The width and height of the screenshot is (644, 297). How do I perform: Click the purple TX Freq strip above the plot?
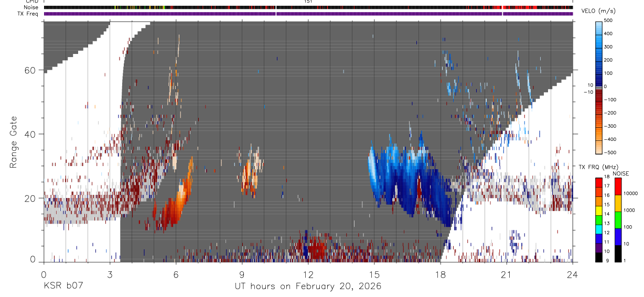click(308, 14)
